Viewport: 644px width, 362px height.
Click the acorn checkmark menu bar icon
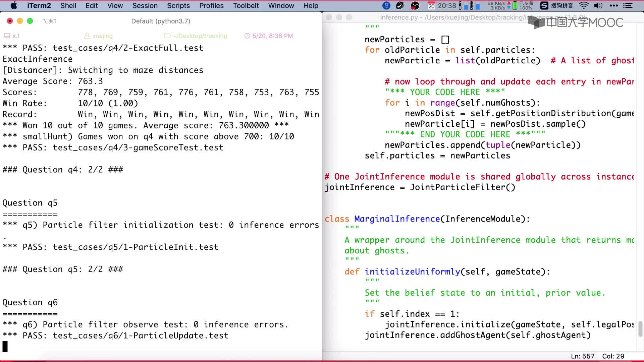[400, 5]
